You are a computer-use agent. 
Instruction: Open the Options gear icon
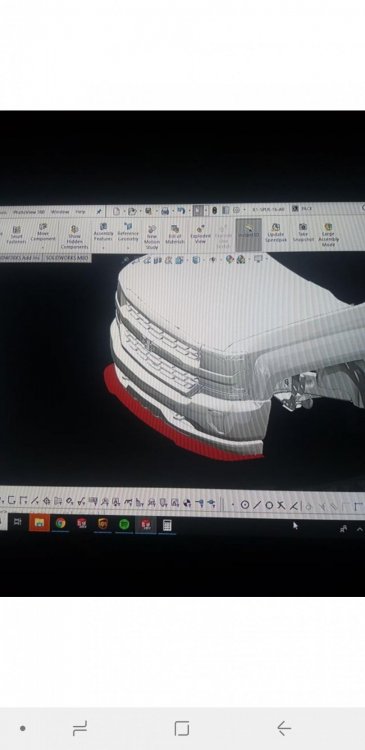[236, 210]
